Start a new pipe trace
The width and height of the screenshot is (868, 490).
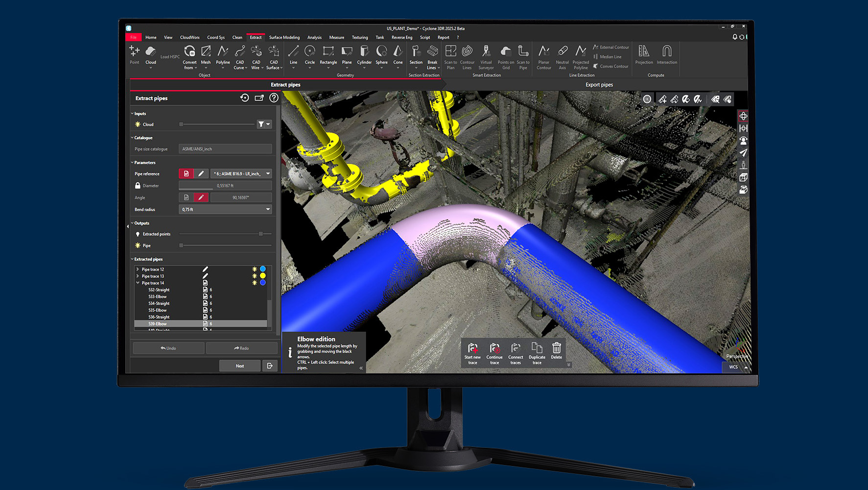point(472,353)
